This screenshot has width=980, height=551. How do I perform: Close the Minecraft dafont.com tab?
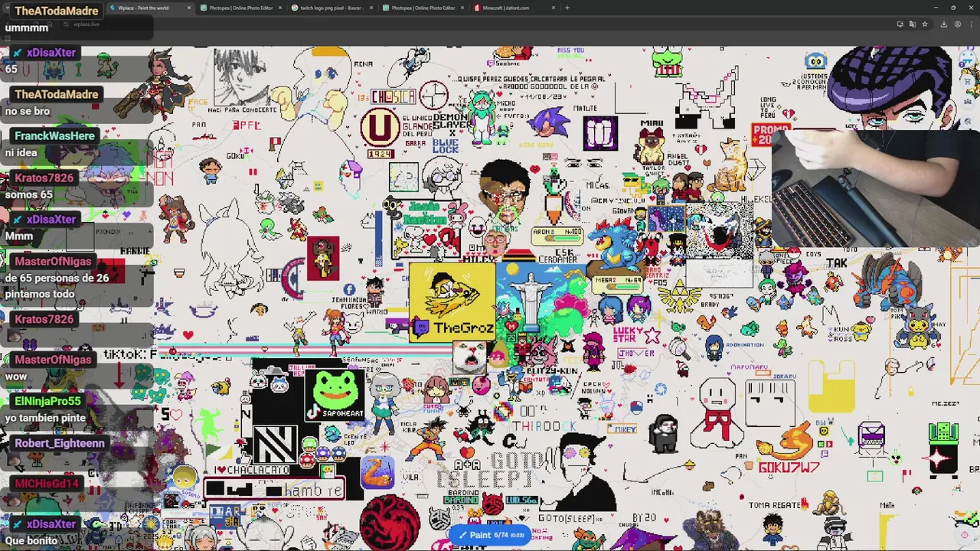[553, 8]
